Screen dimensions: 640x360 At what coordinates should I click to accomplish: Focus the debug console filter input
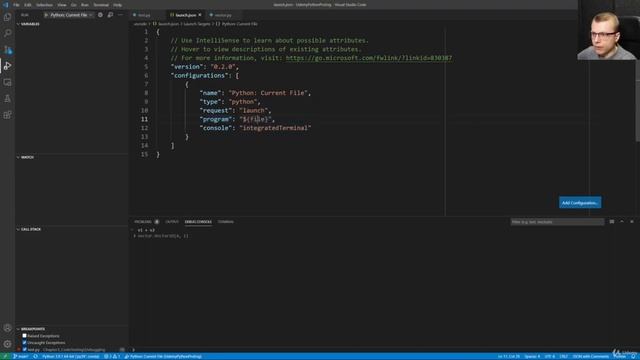click(x=557, y=222)
